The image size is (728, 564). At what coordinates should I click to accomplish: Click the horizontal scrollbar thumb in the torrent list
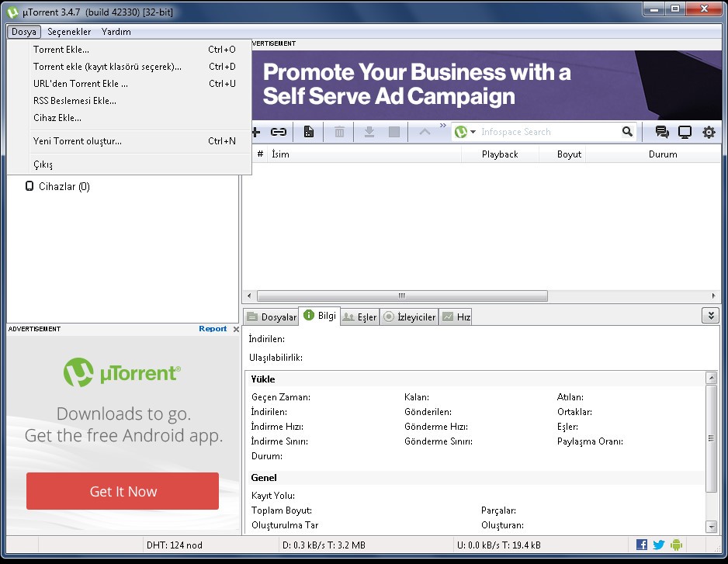click(402, 296)
